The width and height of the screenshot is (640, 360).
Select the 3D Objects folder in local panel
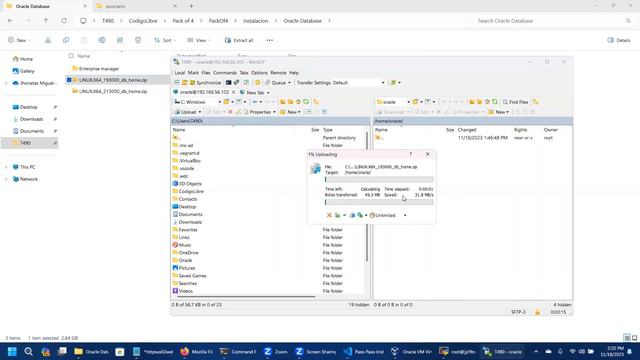pyautogui.click(x=187, y=184)
